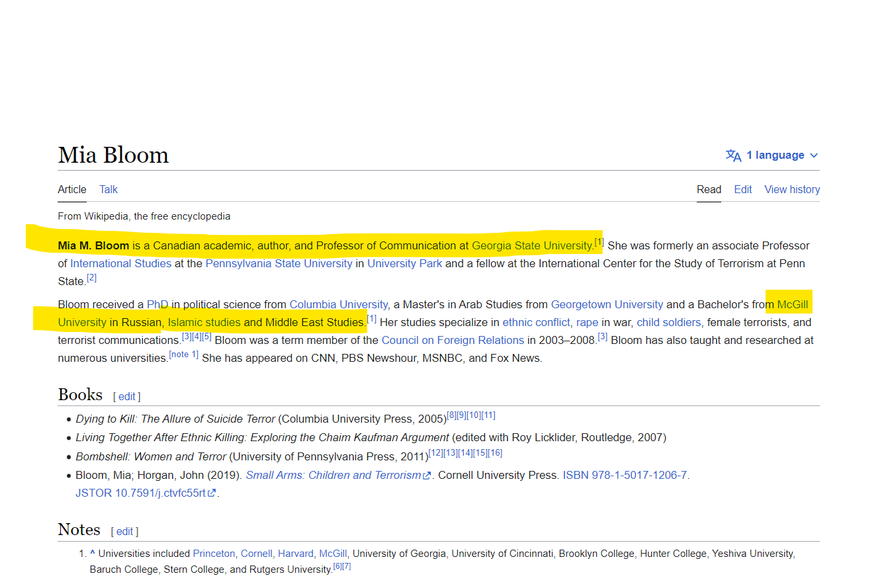The image size is (890, 588).
Task: Open the Islamic studies link
Action: (x=204, y=322)
